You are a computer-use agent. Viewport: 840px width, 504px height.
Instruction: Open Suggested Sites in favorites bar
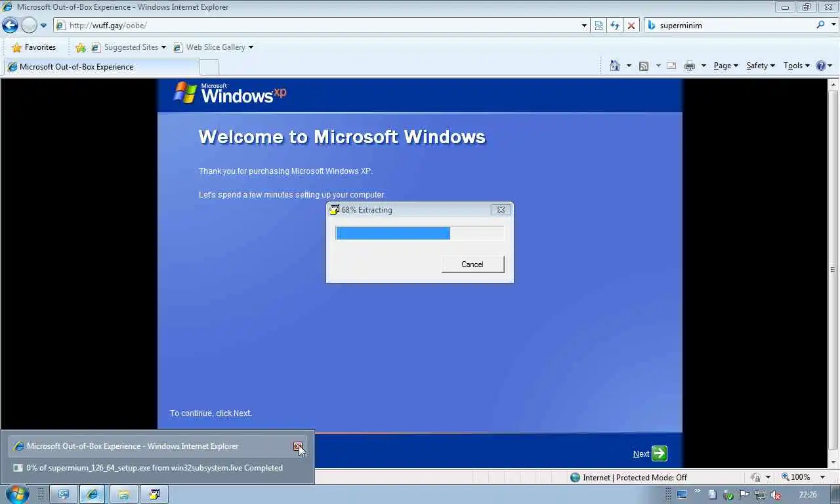pos(129,47)
